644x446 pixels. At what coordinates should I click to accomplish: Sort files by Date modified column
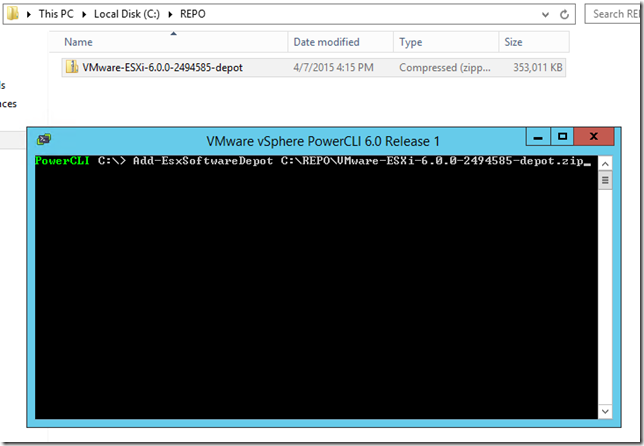340,42
